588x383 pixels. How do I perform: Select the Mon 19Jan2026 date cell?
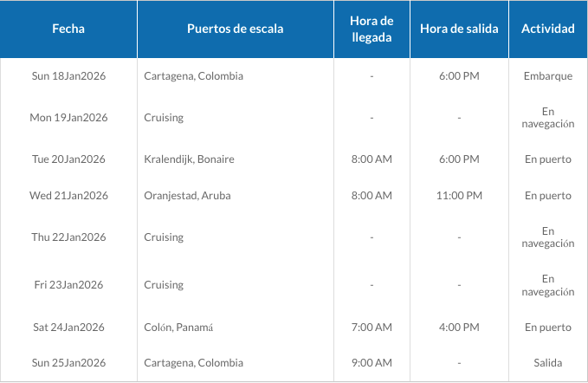point(68,118)
